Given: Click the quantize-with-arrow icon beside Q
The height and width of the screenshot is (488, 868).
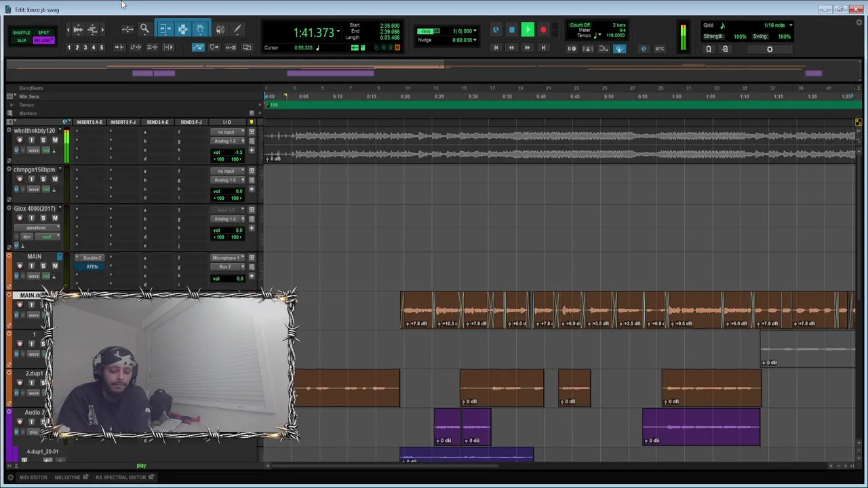Looking at the screenshot, I should [x=725, y=49].
